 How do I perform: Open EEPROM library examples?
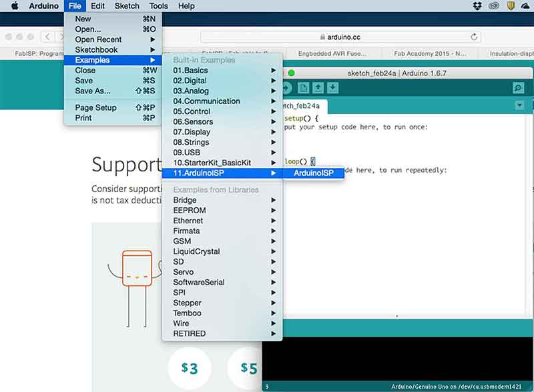click(222, 210)
